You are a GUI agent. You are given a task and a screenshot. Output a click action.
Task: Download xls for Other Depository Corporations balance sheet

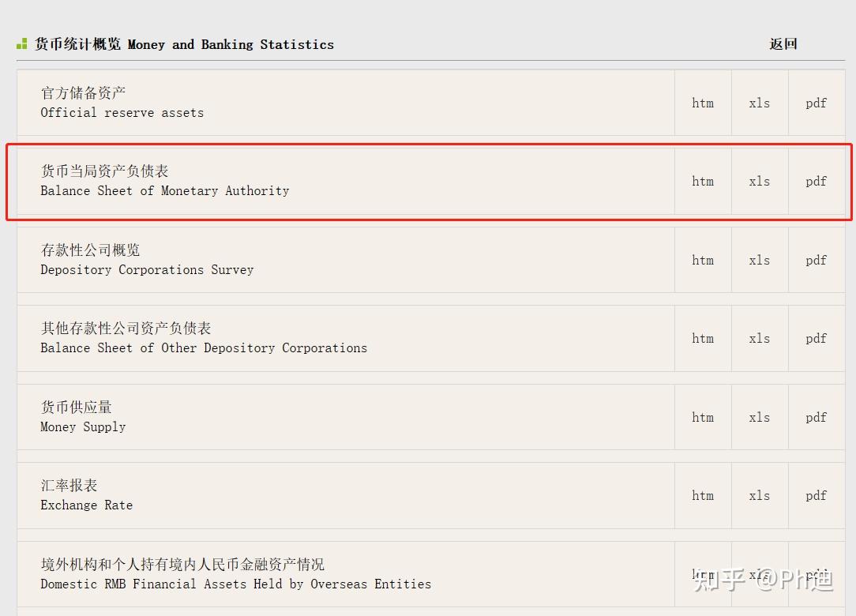[760, 338]
